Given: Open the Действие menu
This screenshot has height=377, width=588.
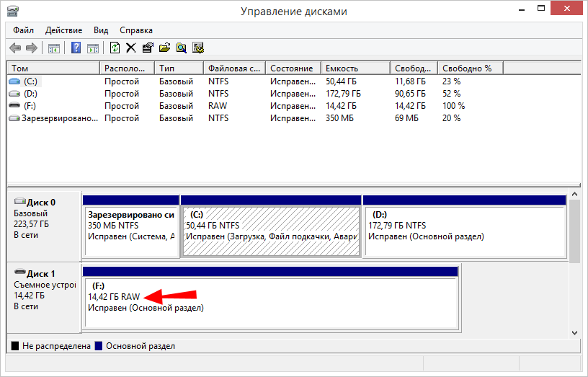Looking at the screenshot, I should [x=63, y=30].
